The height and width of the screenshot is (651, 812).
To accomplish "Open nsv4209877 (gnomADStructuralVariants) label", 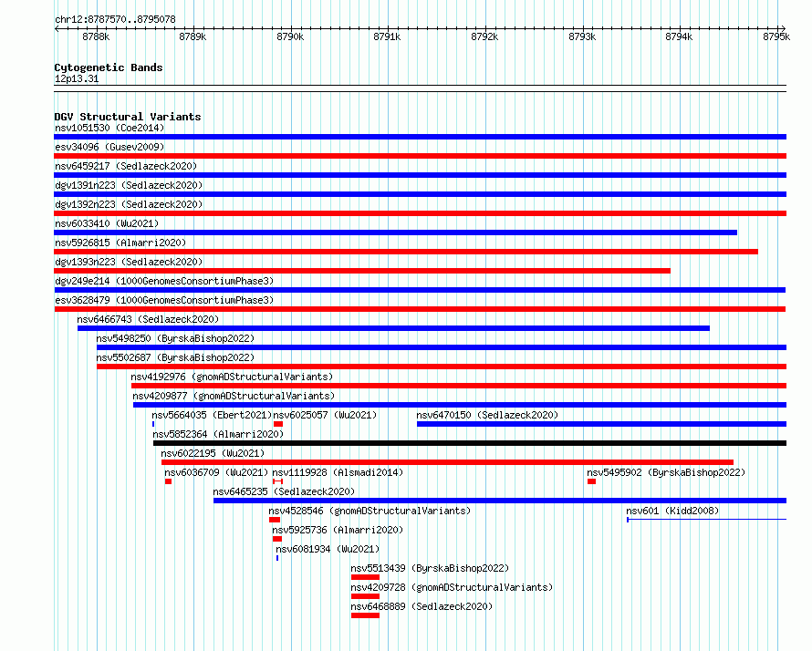I will (234, 396).
